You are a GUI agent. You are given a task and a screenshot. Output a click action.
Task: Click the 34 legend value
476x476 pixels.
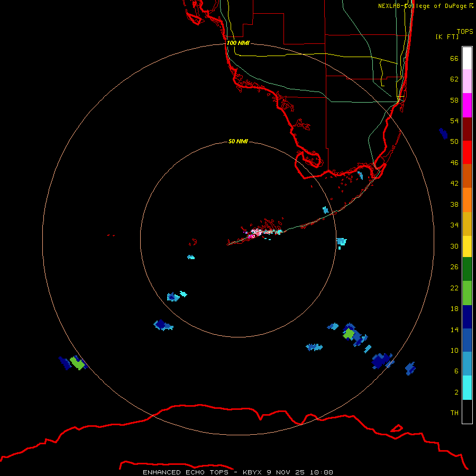(454, 225)
